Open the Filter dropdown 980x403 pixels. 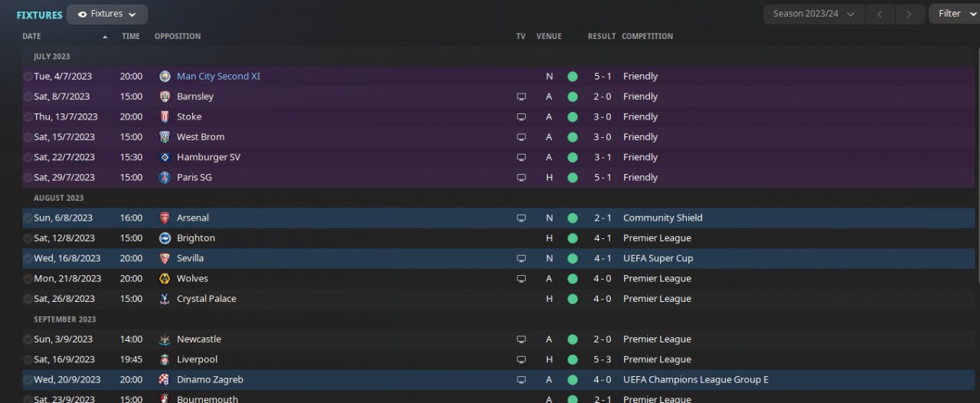[x=954, y=14]
